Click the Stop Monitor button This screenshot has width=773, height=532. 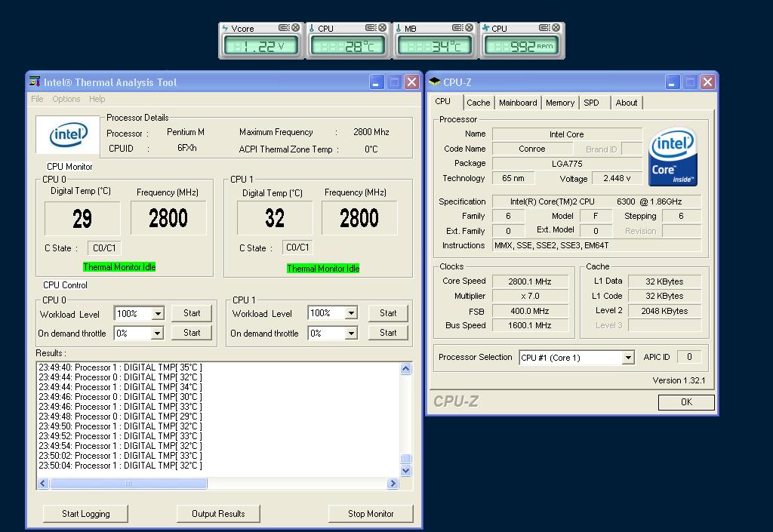click(371, 514)
